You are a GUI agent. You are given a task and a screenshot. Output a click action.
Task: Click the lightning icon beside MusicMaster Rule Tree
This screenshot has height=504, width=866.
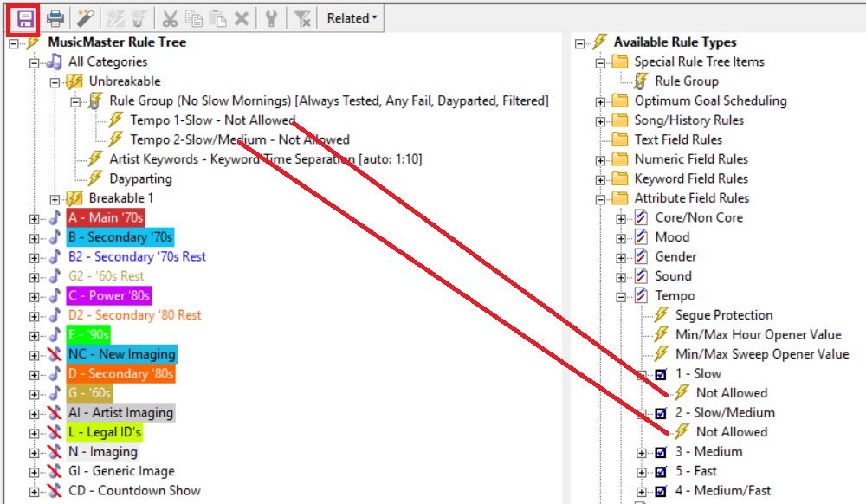(33, 42)
